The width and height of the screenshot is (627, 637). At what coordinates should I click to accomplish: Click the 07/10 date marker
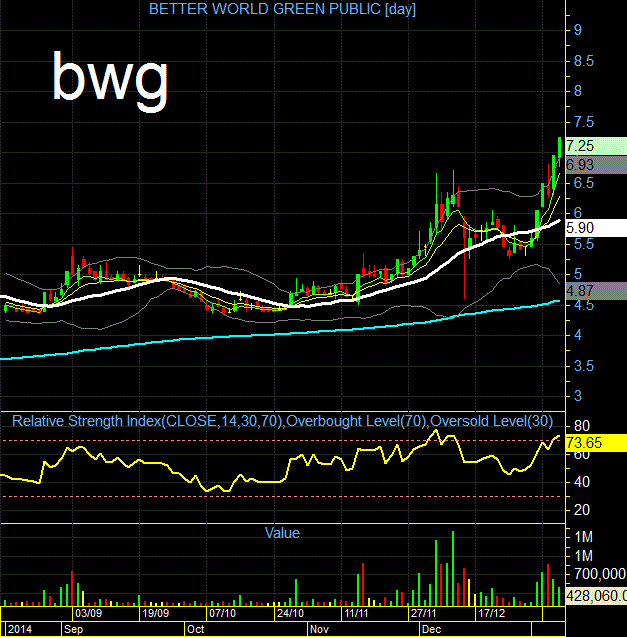222,613
